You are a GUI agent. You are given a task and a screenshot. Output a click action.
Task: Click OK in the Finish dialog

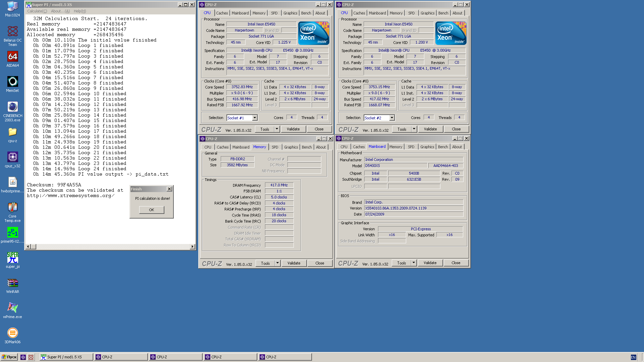pyautogui.click(x=152, y=210)
